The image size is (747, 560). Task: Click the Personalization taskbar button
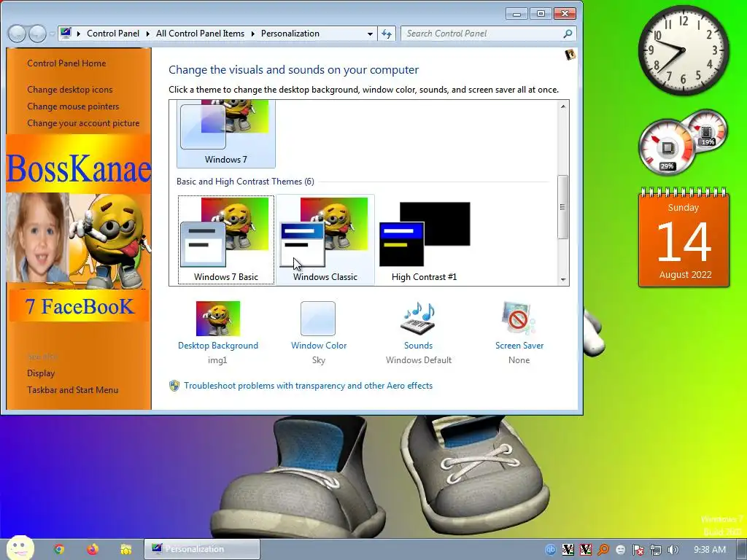tap(202, 549)
